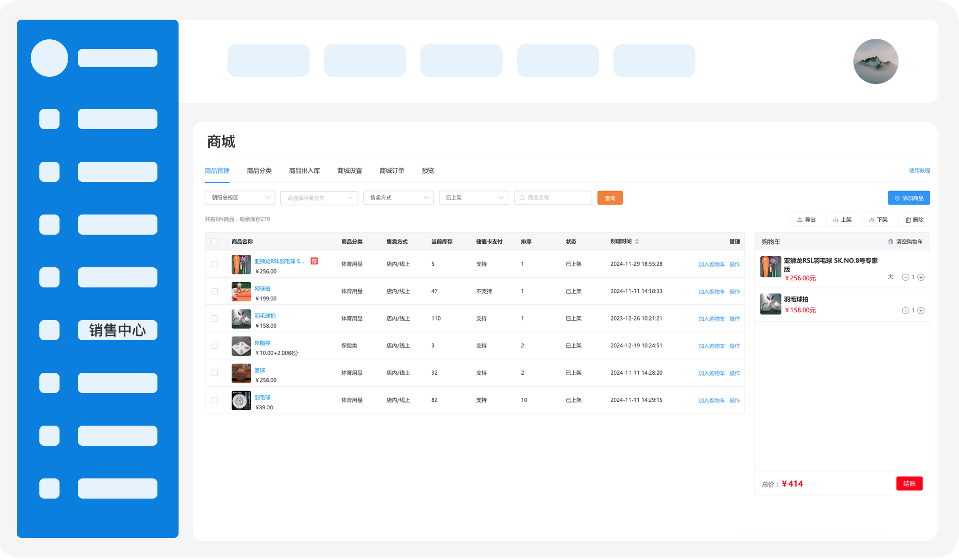959x560 pixels.
Task: Click the 删除 delete button
Action: pyautogui.click(x=914, y=220)
